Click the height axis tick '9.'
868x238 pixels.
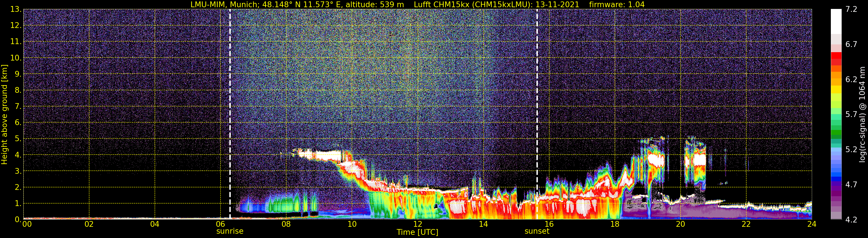click(x=18, y=74)
